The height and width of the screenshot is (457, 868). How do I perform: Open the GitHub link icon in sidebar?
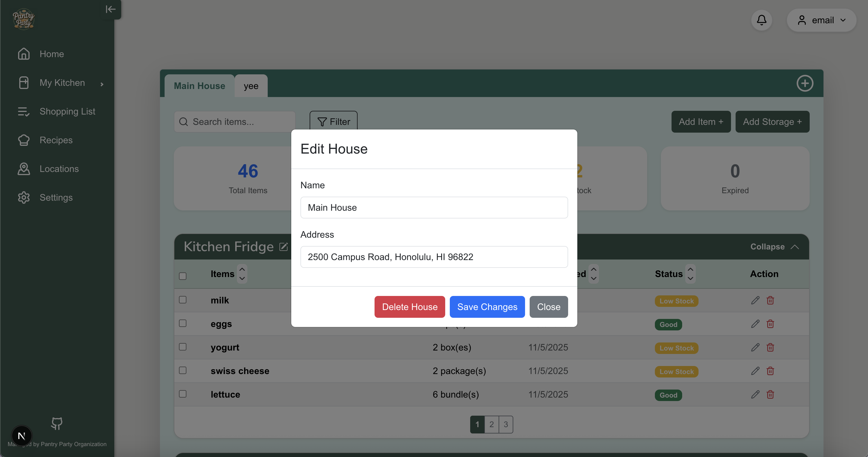(57, 424)
